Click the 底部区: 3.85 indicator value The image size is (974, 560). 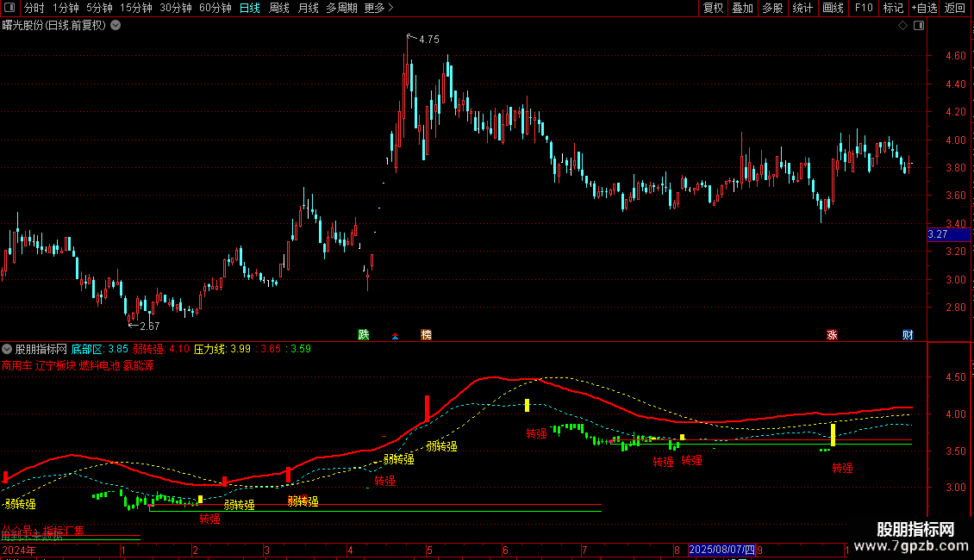tap(99, 349)
